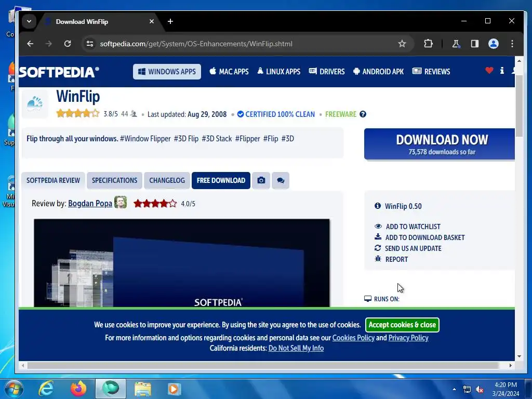
Task: Select the Free Download tab
Action: [221, 180]
